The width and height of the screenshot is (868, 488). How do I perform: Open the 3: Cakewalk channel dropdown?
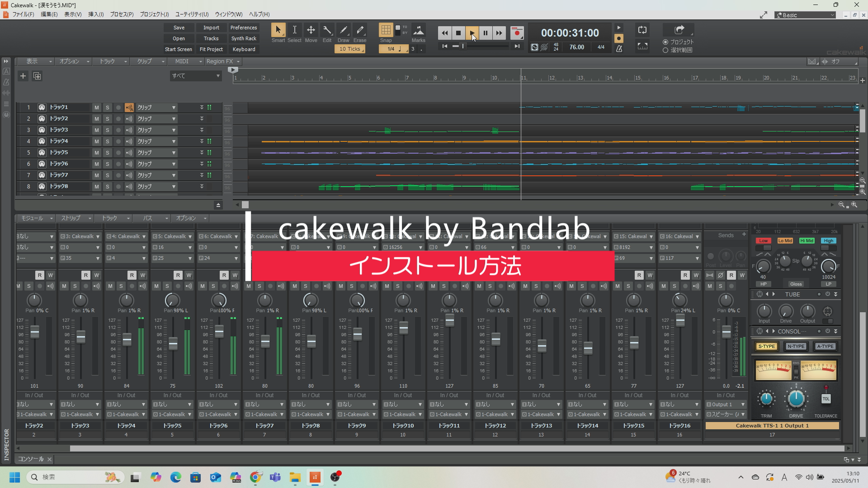80,236
